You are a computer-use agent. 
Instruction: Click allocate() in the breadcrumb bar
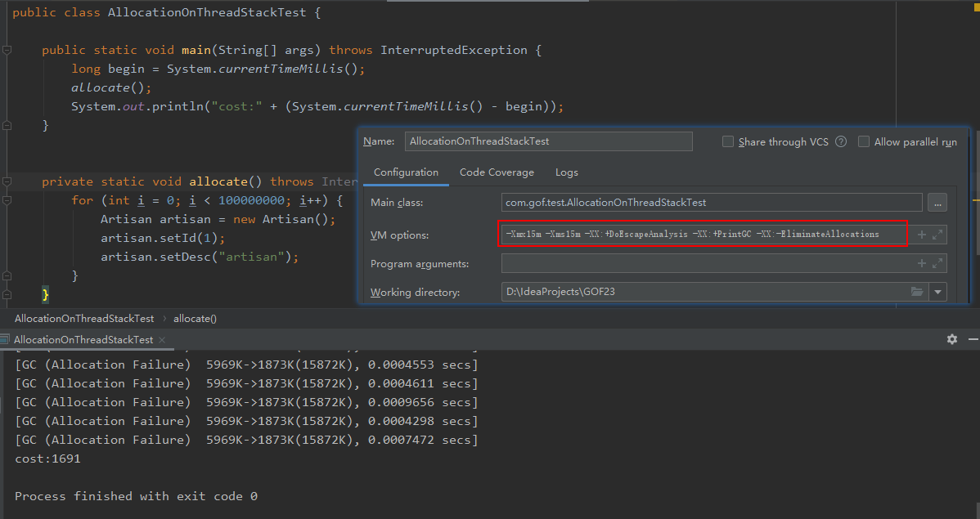[195, 319]
